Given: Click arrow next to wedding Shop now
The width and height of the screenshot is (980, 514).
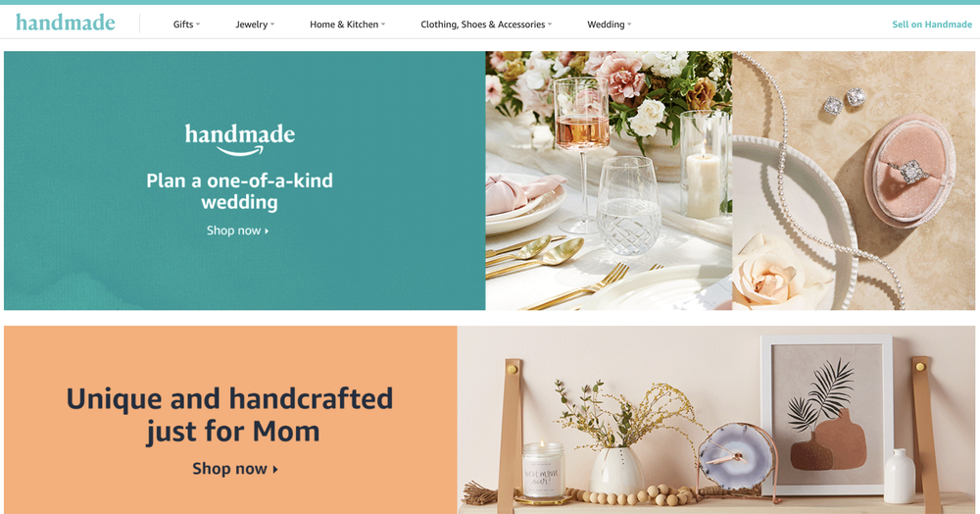Looking at the screenshot, I should point(267,231).
